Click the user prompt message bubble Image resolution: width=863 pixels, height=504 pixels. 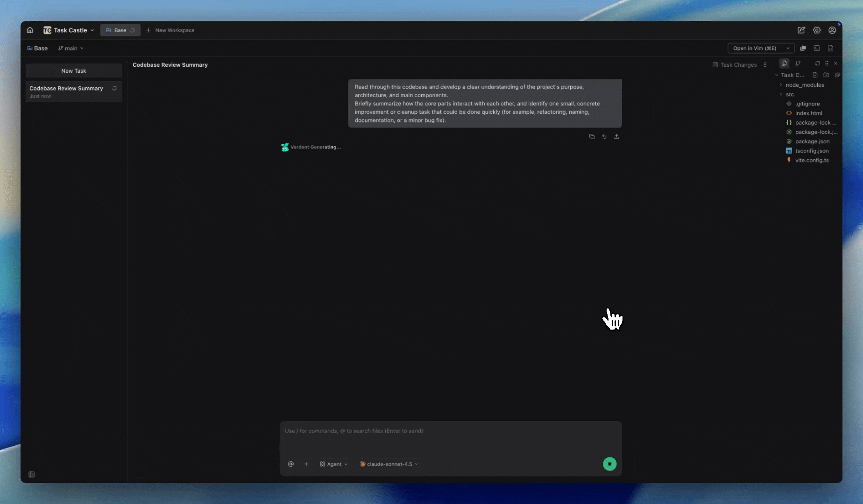point(485,104)
